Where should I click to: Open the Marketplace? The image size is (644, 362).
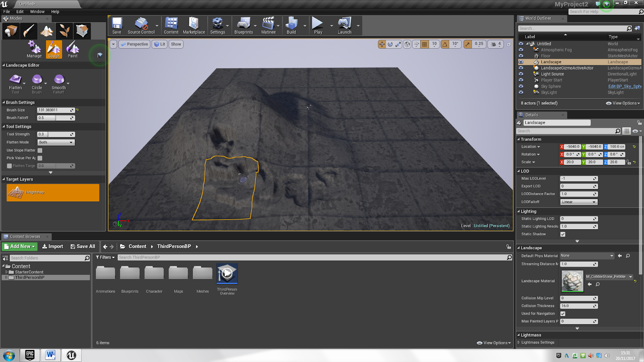point(194,26)
